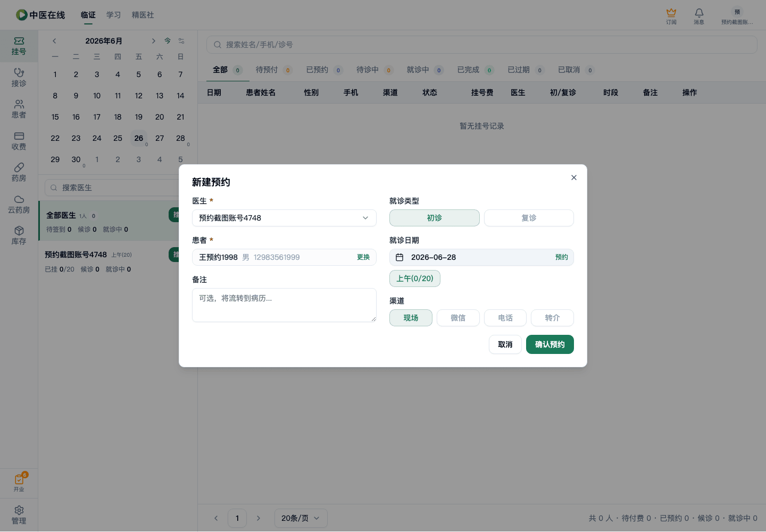Choose 现场 channel
The width and height of the screenshot is (766, 532).
411,318
